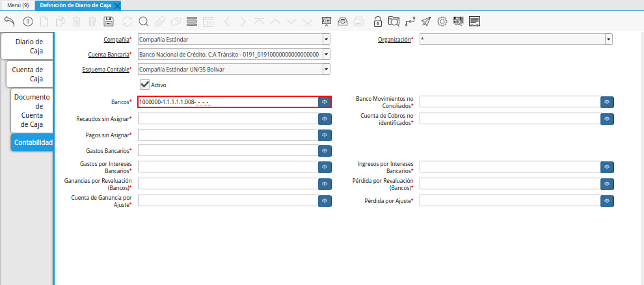Click the padlock lock-record icon
Image resolution: width=644 pixels, height=285 pixels.
377,21
